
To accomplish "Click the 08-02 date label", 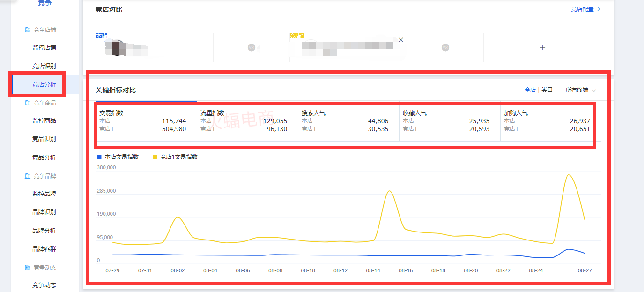I will coord(178,270).
